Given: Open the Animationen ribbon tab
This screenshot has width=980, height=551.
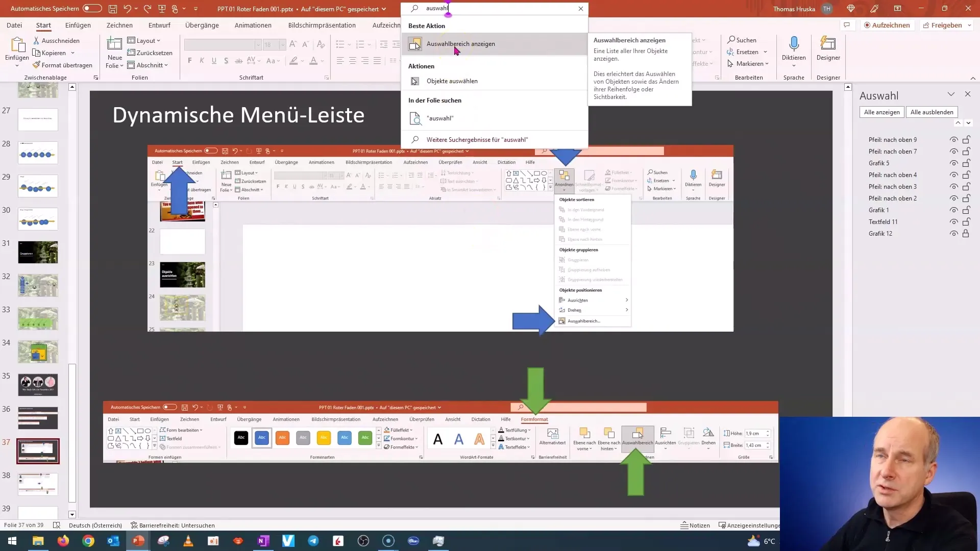Looking at the screenshot, I should click(x=254, y=25).
